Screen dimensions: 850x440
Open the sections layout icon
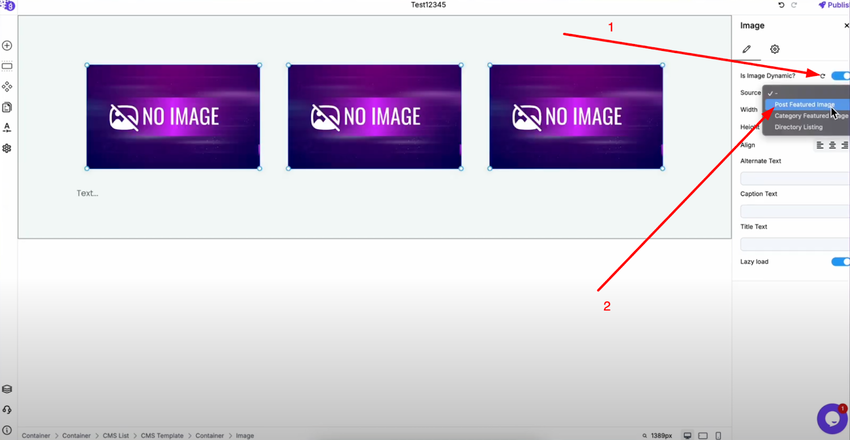[7, 66]
